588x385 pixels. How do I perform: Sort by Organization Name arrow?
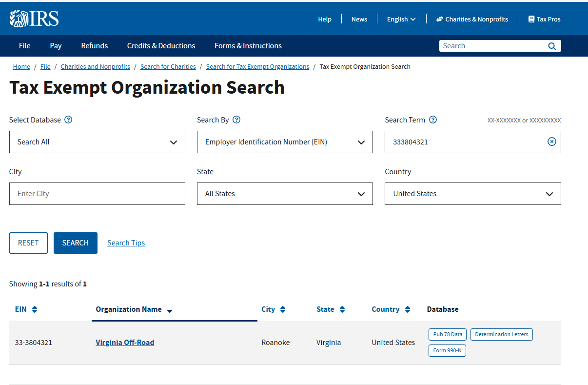click(x=170, y=311)
